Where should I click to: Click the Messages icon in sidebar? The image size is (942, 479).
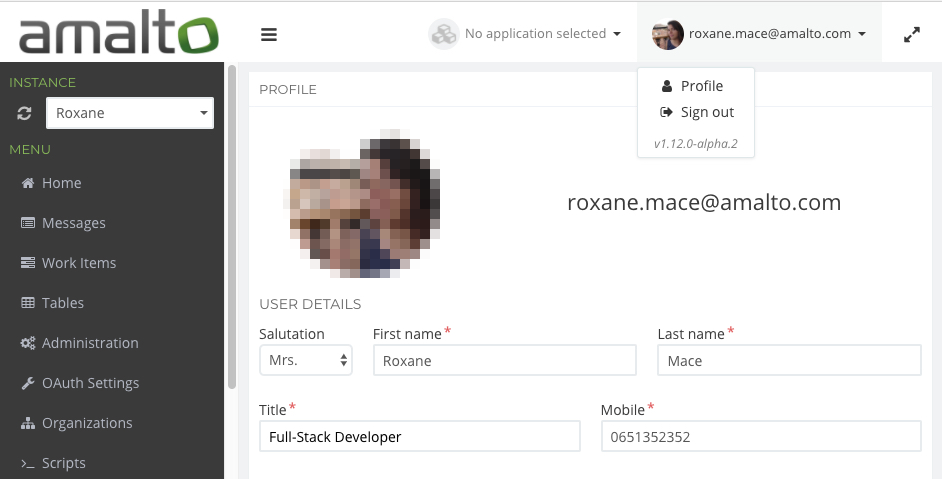click(x=28, y=223)
